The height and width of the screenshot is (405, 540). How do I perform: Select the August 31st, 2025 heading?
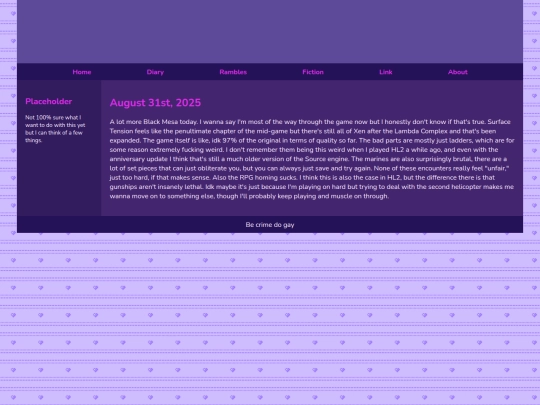[155, 103]
